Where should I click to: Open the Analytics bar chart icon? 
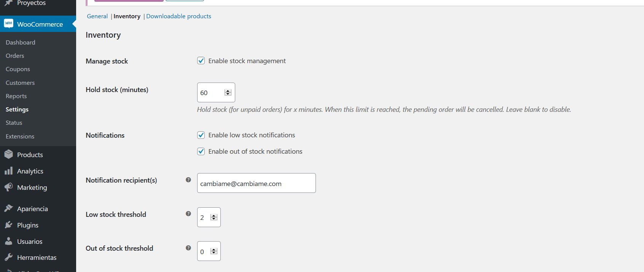click(x=8, y=171)
